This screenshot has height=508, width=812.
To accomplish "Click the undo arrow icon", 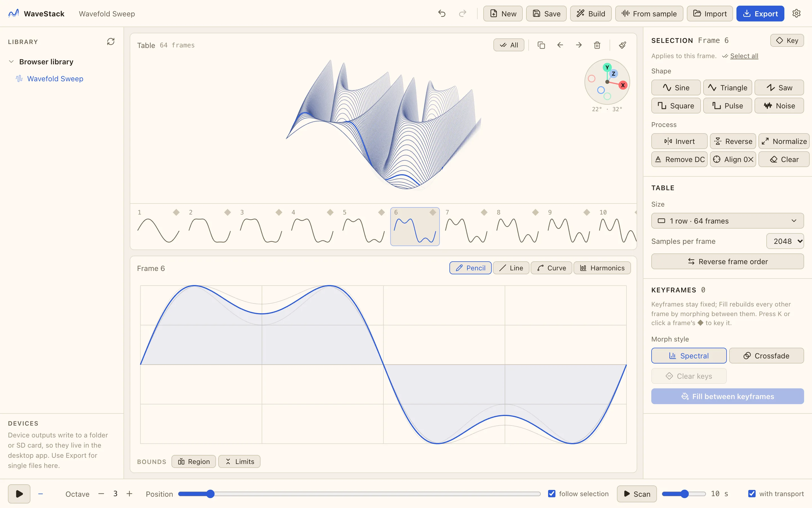I will [x=442, y=14].
